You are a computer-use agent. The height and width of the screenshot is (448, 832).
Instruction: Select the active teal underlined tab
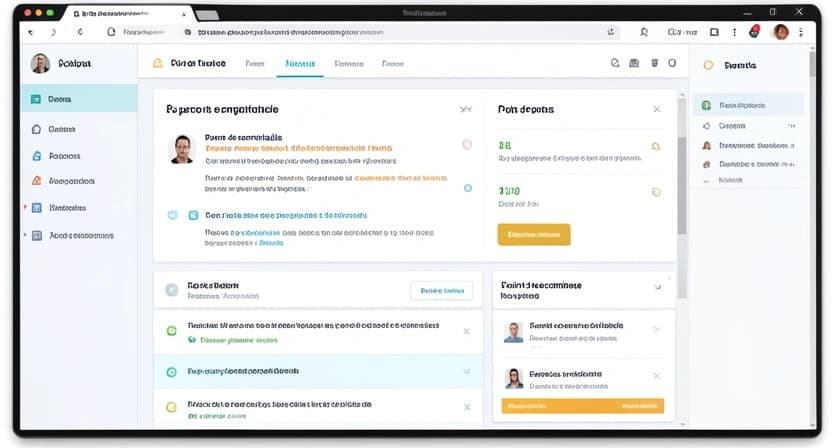tap(300, 64)
